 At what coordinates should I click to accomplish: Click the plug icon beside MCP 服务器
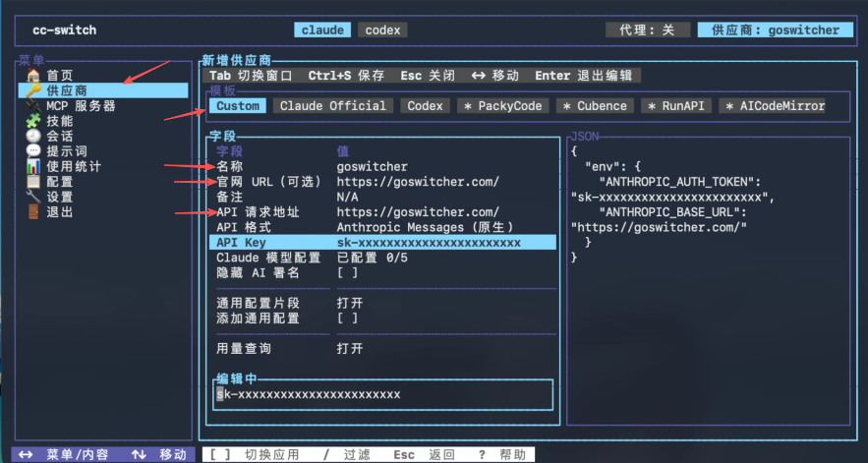click(x=33, y=106)
